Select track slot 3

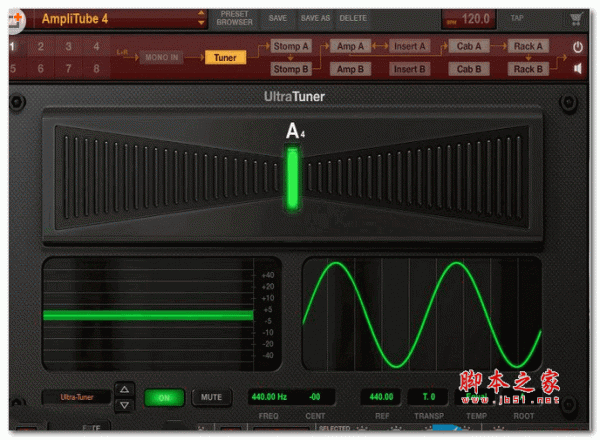68,47
